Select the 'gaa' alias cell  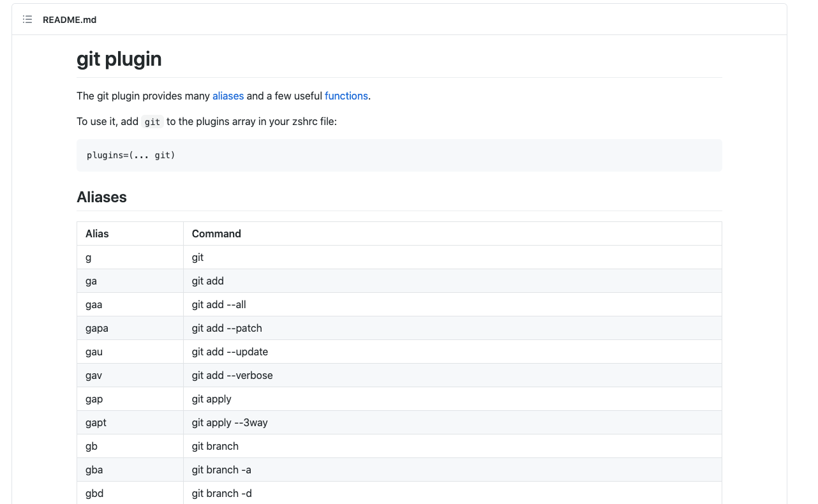click(x=130, y=304)
